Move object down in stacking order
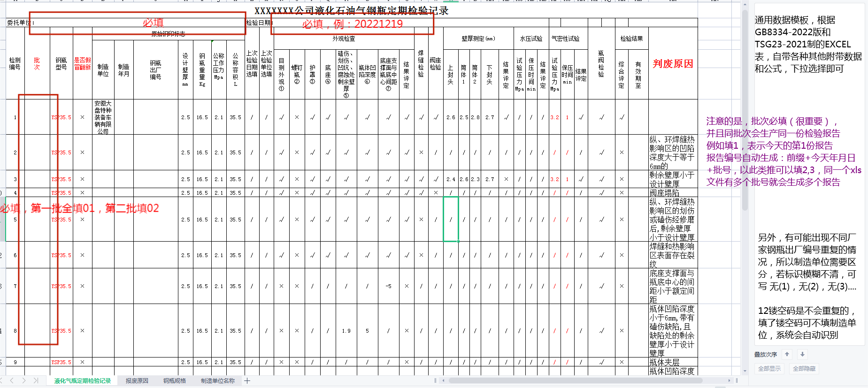This screenshot has height=388, width=868. click(x=802, y=354)
